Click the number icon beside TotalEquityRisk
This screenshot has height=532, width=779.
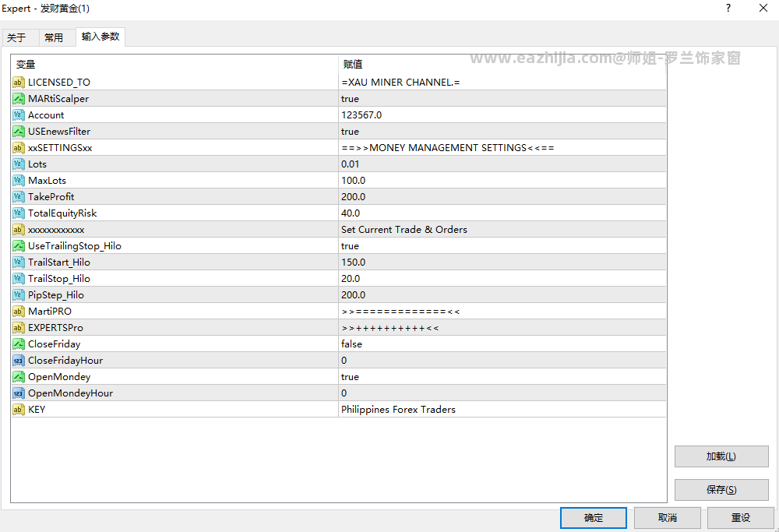coord(19,213)
